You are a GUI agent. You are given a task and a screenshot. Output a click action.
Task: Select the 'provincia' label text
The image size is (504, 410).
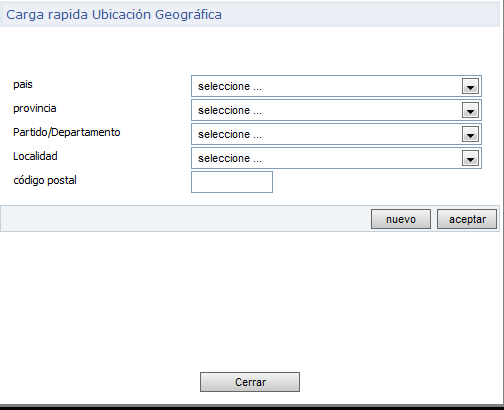pos(35,109)
